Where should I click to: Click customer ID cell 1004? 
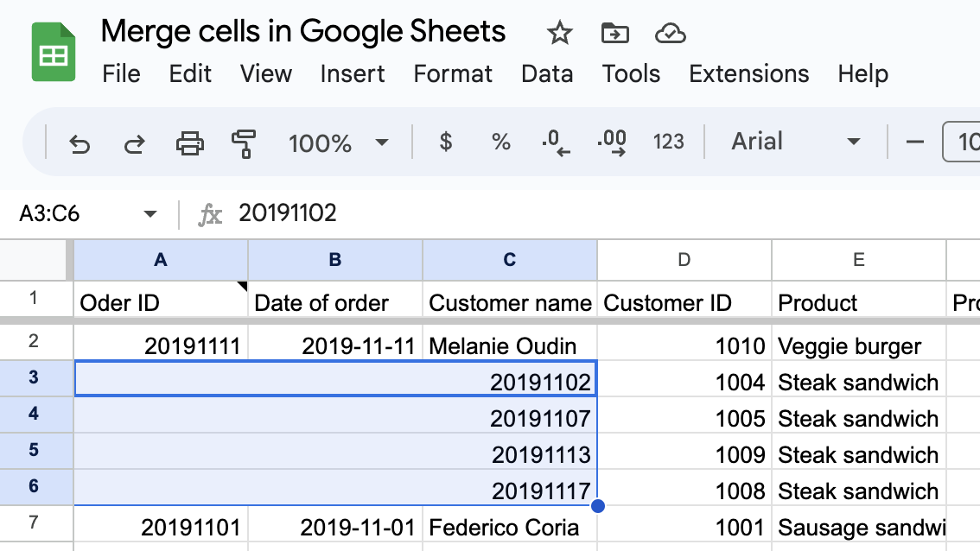coord(684,378)
